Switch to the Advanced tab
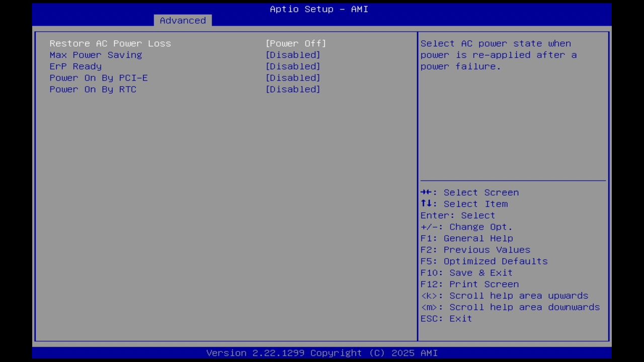 [x=183, y=20]
